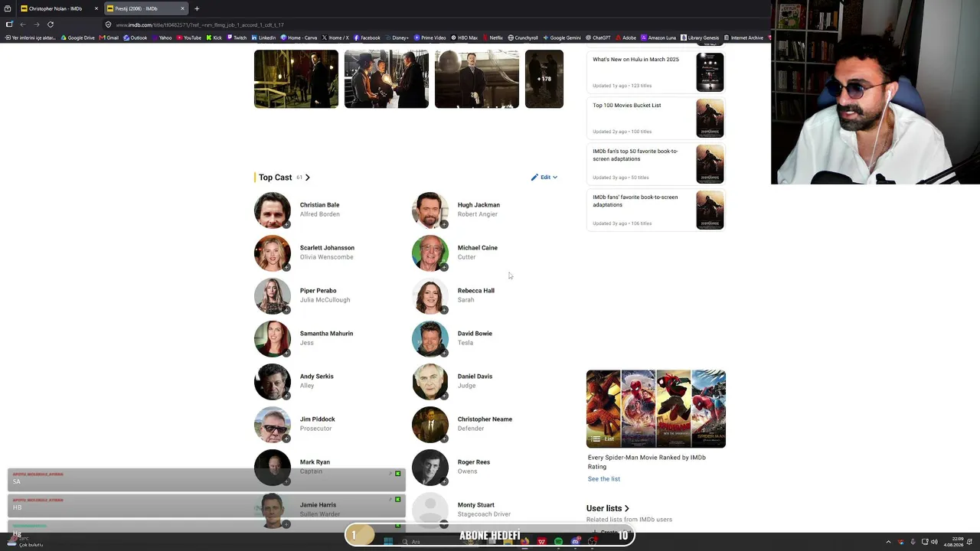Open the Yahoo bookmark
This screenshot has width=980, height=551.
[162, 37]
